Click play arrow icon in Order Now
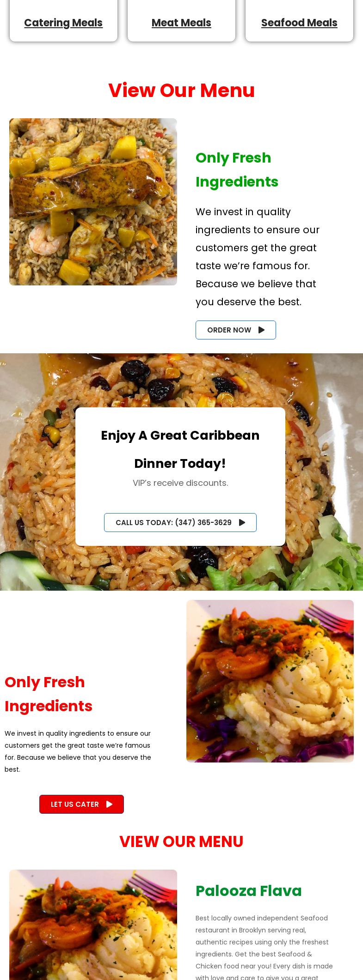Image resolution: width=363 pixels, height=980 pixels. pyautogui.click(x=262, y=330)
